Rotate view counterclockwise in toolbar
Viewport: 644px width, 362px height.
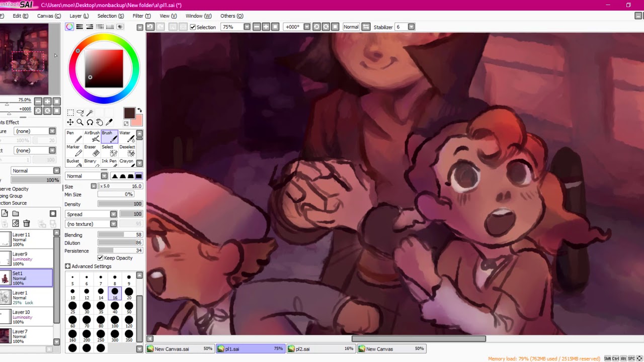click(x=316, y=27)
